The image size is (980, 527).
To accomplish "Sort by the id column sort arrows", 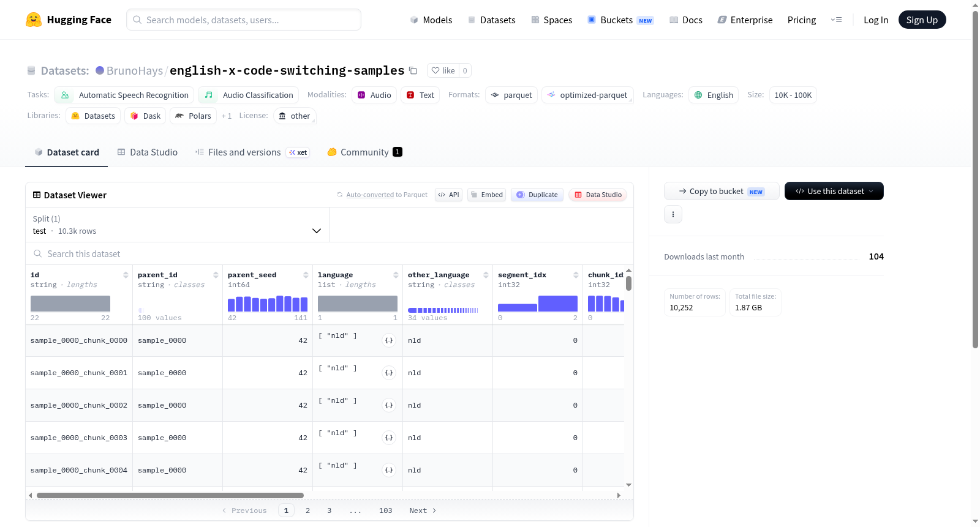I will point(126,275).
